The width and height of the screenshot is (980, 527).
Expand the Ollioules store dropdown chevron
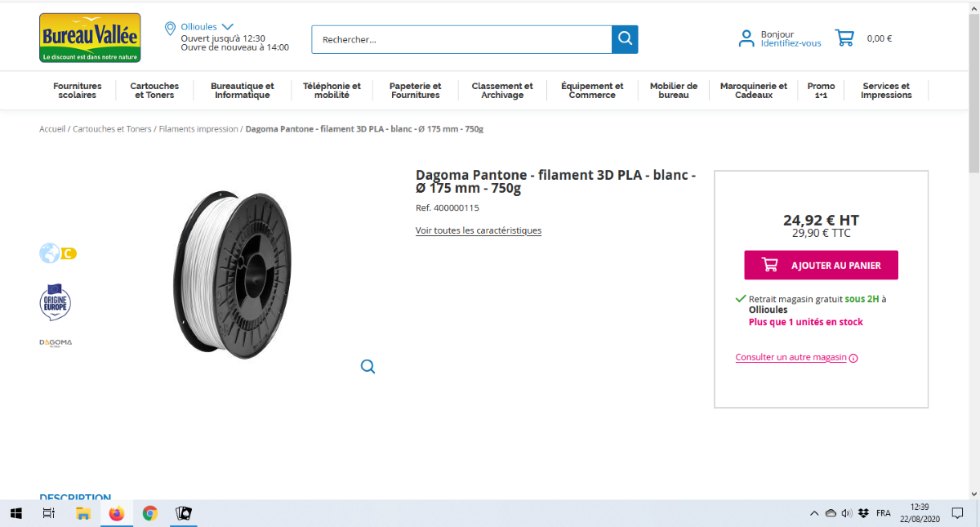pos(227,27)
